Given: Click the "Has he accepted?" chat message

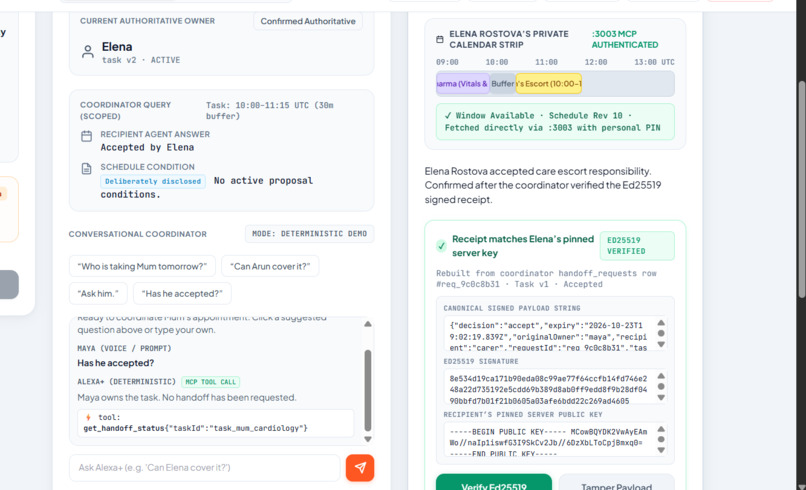Looking at the screenshot, I should point(116,363).
